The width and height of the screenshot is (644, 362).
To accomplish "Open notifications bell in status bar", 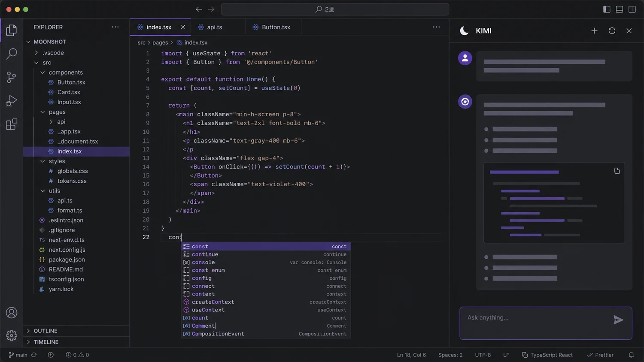I will coord(631,355).
